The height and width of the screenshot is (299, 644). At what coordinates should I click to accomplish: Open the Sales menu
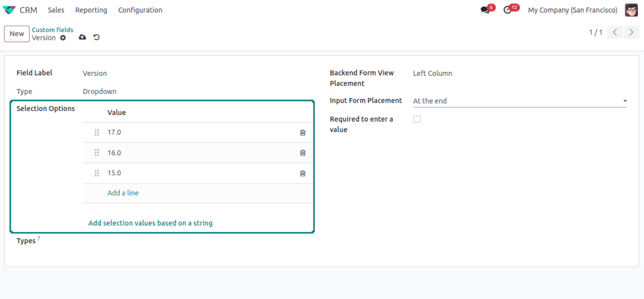click(56, 10)
